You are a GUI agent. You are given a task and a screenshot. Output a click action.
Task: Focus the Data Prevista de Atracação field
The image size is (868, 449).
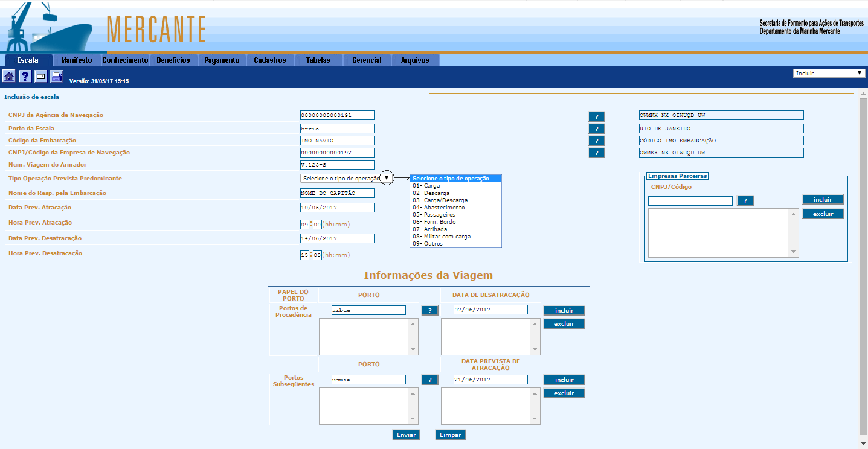pyautogui.click(x=490, y=380)
